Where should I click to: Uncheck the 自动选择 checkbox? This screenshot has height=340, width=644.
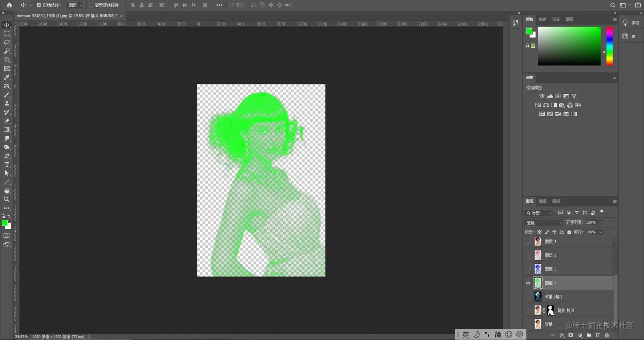click(x=39, y=5)
